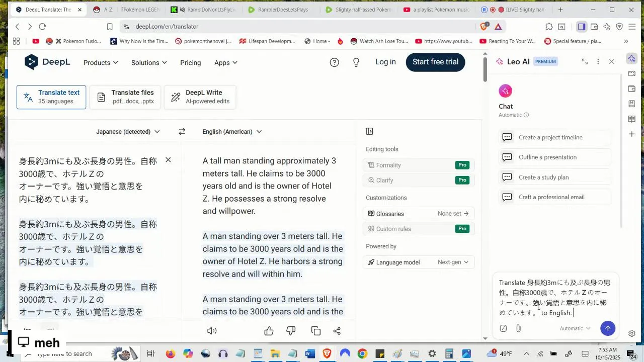Clear the Japanese source text

168,160
